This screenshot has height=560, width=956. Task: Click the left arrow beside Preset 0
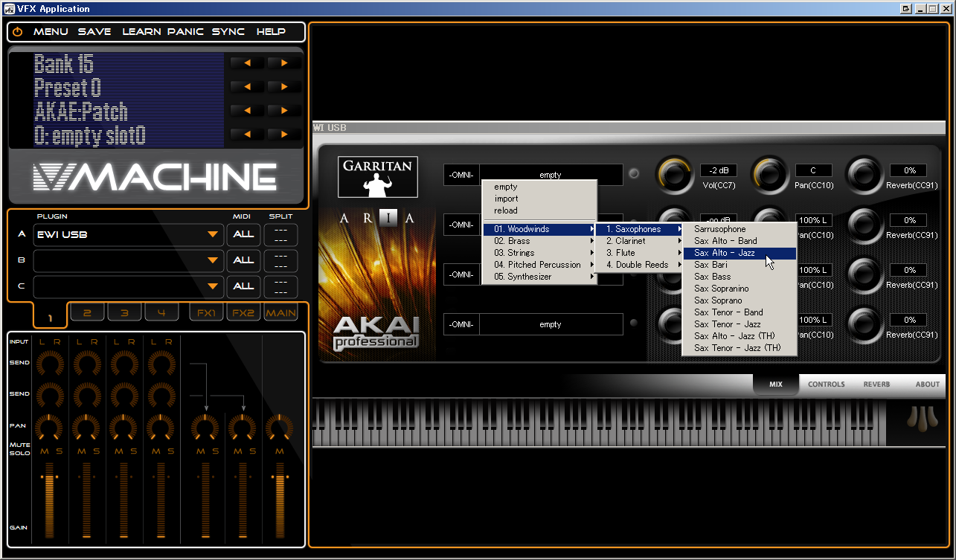point(247,86)
